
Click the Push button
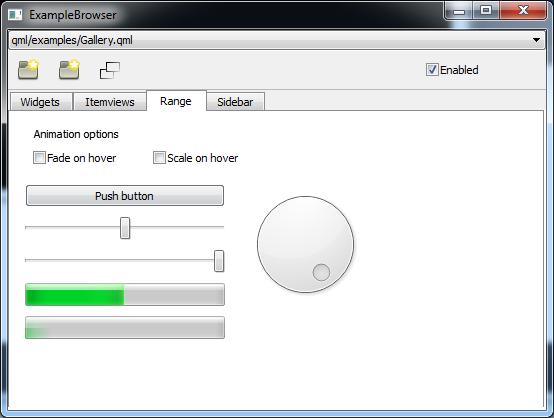click(x=125, y=195)
